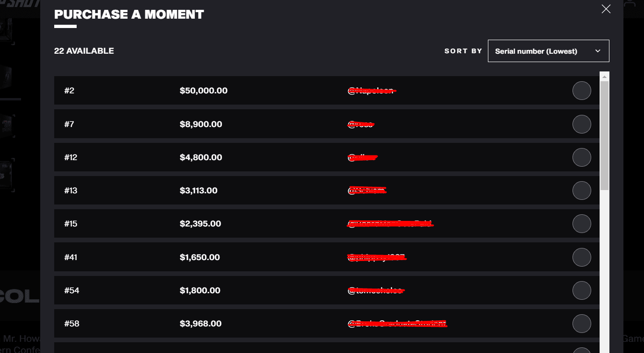Close the Purchase a Moment dialog
The height and width of the screenshot is (353, 644).
coord(606,9)
